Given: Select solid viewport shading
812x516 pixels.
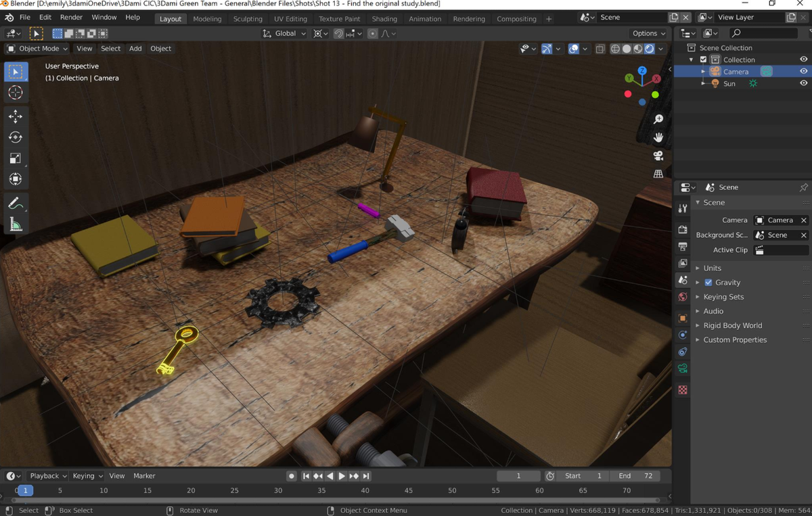Looking at the screenshot, I should click(x=627, y=49).
